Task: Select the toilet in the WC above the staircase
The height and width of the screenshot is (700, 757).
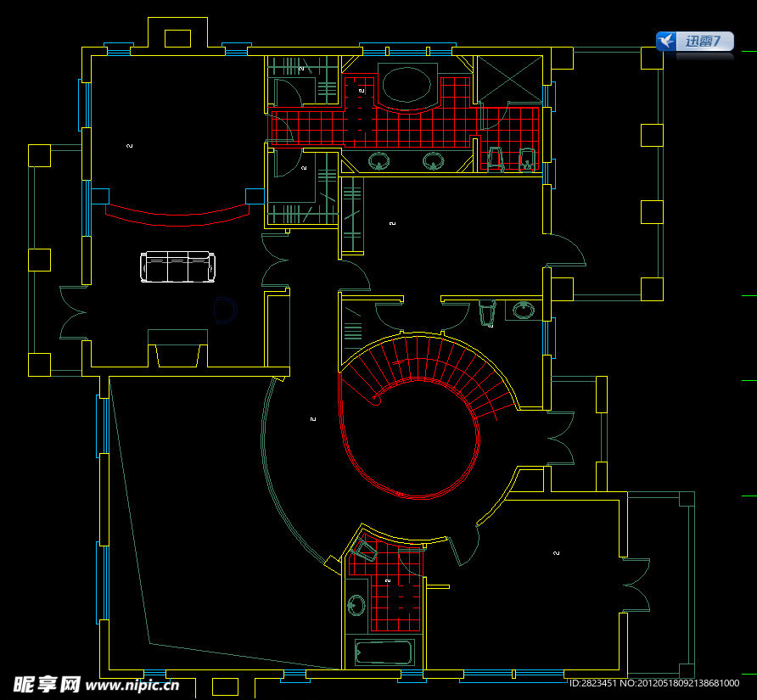Action: pyautogui.click(x=487, y=313)
